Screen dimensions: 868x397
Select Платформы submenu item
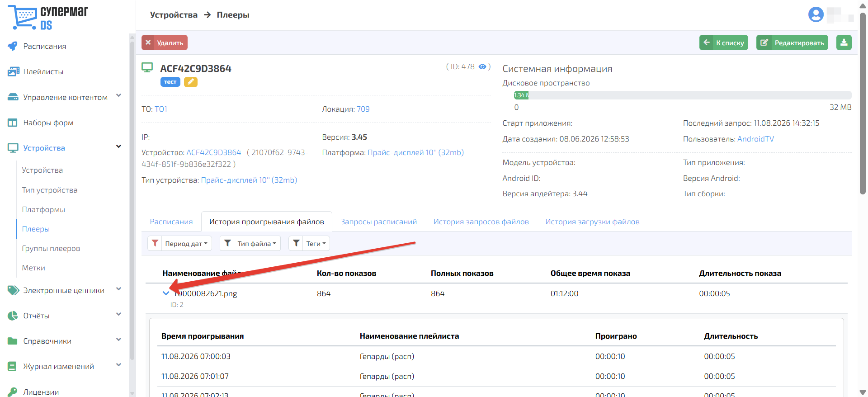43,209
